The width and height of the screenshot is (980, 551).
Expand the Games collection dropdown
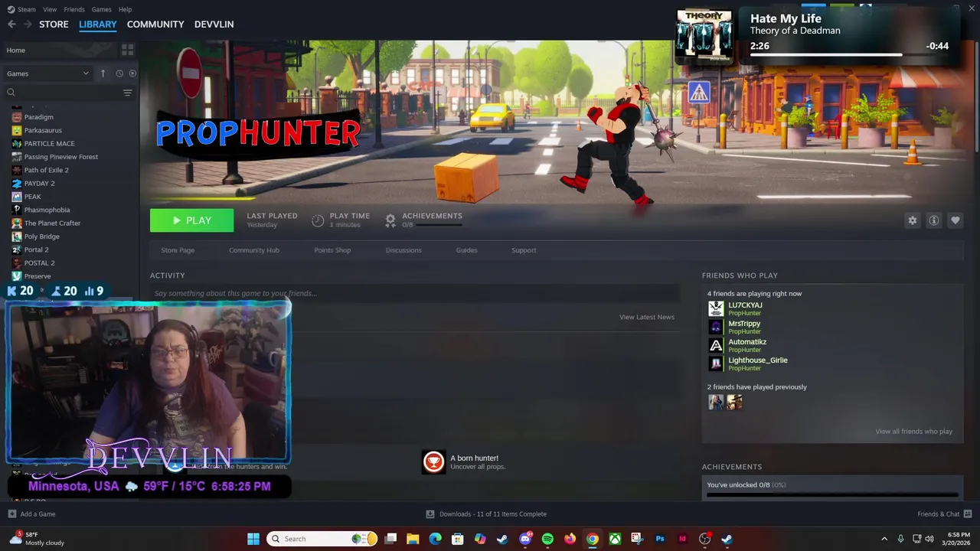pyautogui.click(x=47, y=73)
